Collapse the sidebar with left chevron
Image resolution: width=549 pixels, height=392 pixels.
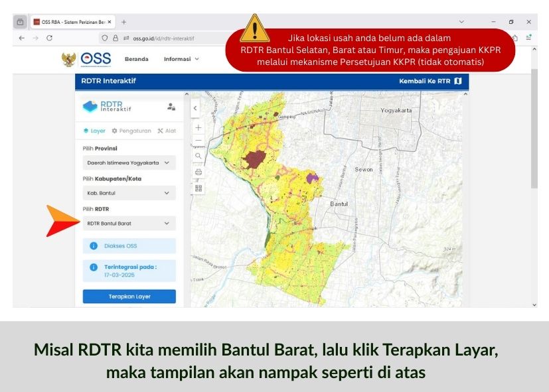pyautogui.click(x=195, y=107)
